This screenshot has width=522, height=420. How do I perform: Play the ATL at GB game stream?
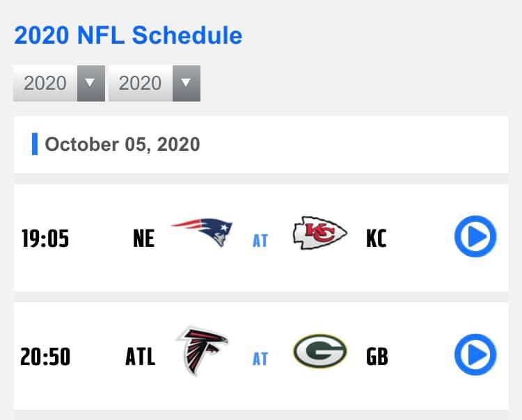click(475, 355)
